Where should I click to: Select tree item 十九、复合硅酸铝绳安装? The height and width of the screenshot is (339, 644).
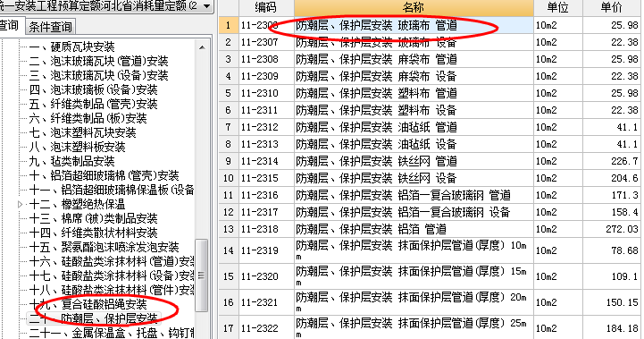click(x=88, y=304)
